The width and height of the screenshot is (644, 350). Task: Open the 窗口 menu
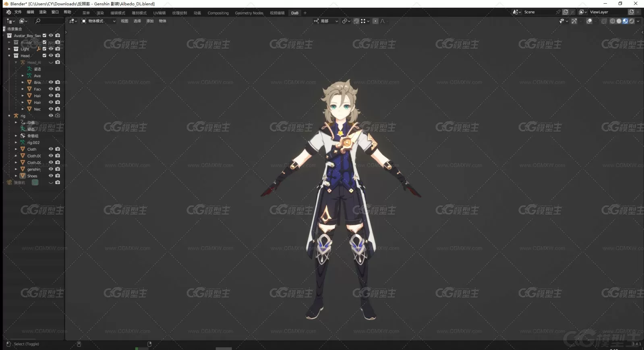[x=55, y=12]
